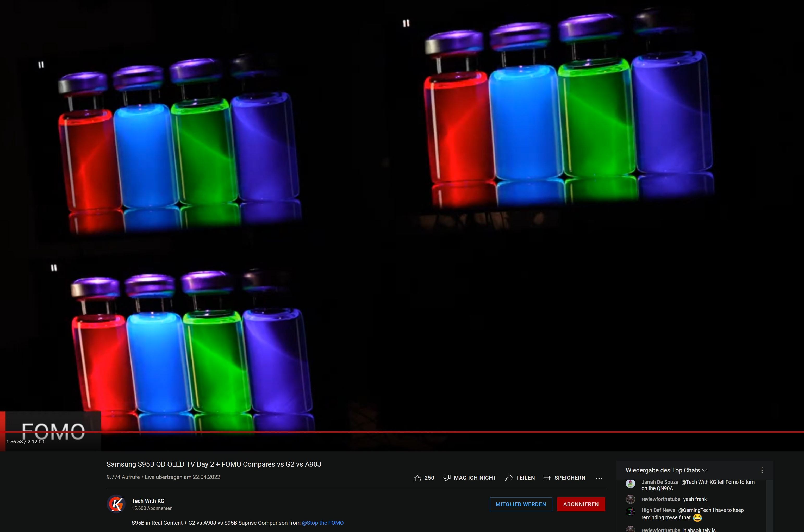Open High Def News chat avatar
The width and height of the screenshot is (804, 532).
(x=630, y=511)
